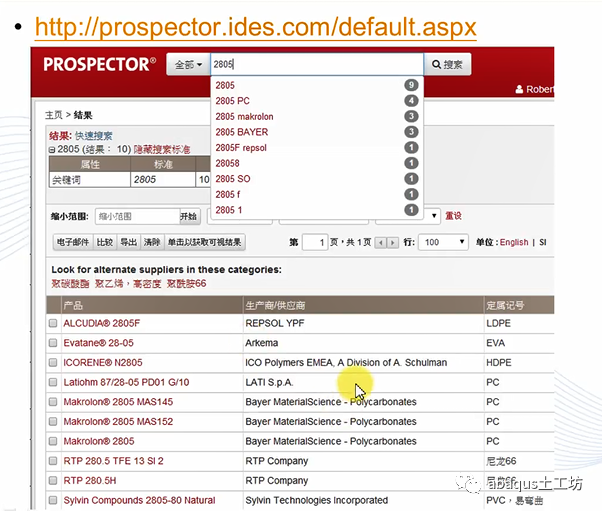Collapse the 2805 results criteria expander
Image resolution: width=602 pixels, height=511 pixels.
tap(51, 150)
